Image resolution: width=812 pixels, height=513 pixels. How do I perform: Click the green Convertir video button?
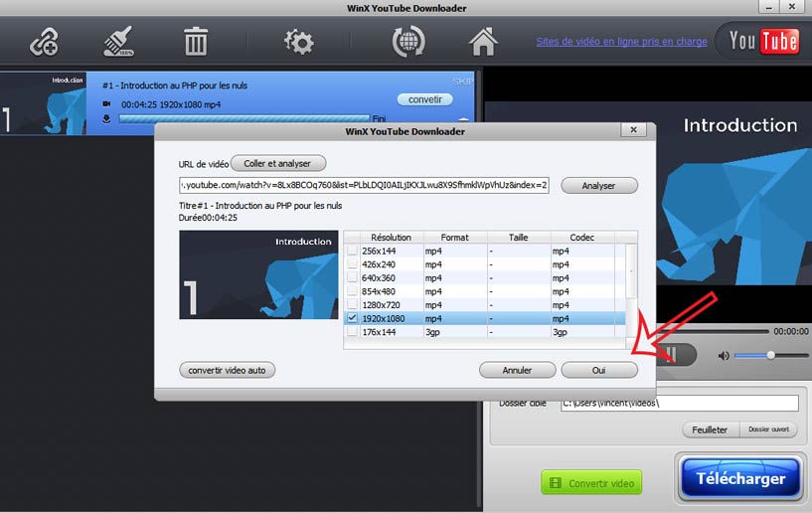click(x=591, y=483)
